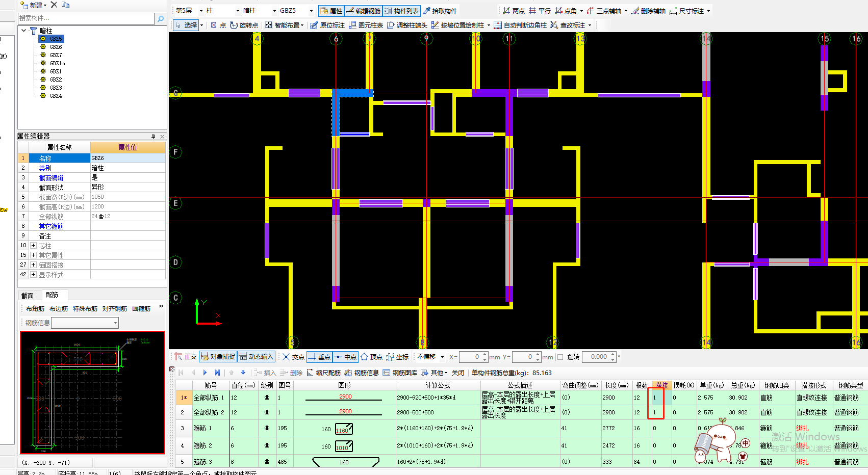
Task: Select the 点 point drawing tool
Action: pyautogui.click(x=218, y=25)
